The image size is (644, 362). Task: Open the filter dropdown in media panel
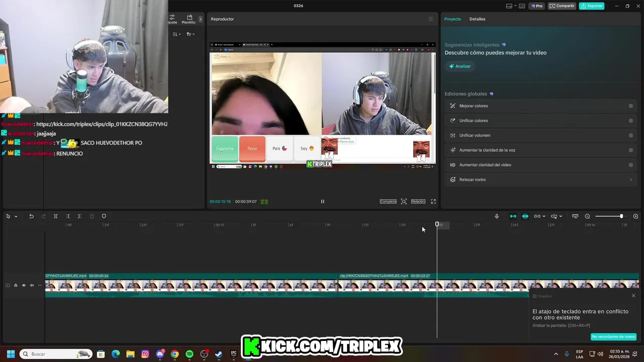point(190,34)
